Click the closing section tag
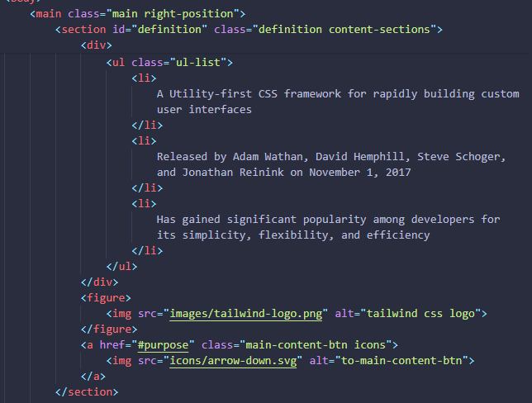 tap(87, 392)
